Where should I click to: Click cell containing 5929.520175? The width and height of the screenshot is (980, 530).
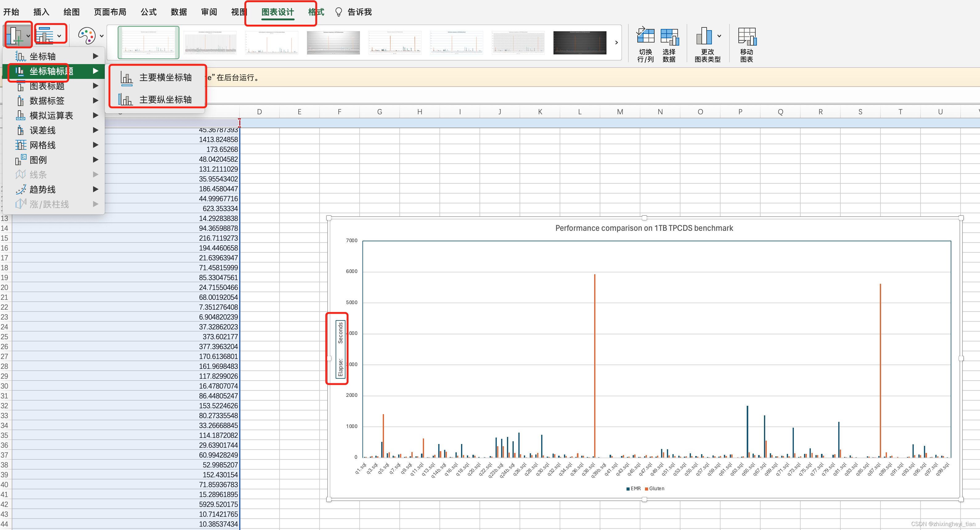tap(126, 504)
